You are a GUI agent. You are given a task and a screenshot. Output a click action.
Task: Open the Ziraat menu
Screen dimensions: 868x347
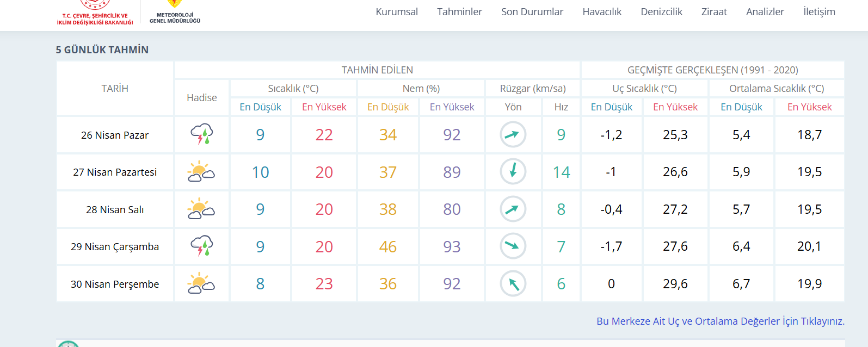[714, 12]
